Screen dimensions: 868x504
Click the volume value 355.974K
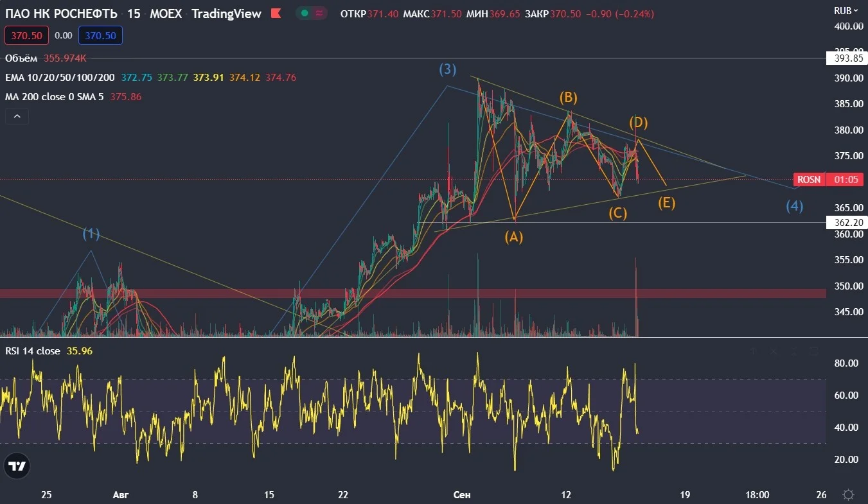coord(65,58)
